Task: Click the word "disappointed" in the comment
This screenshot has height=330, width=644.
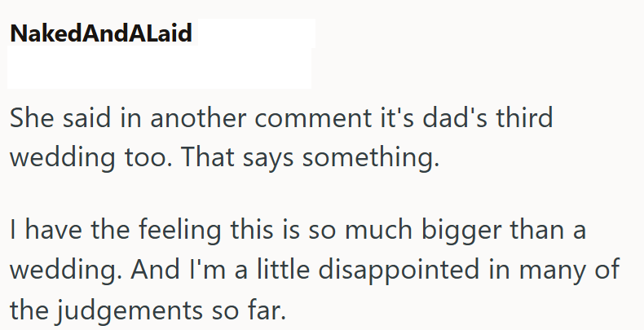Action: (399, 270)
